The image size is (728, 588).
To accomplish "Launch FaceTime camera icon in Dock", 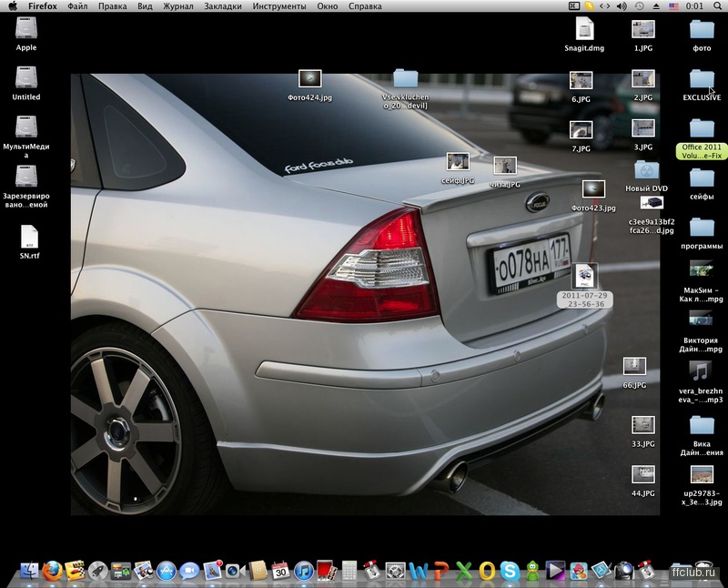I will click(235, 571).
